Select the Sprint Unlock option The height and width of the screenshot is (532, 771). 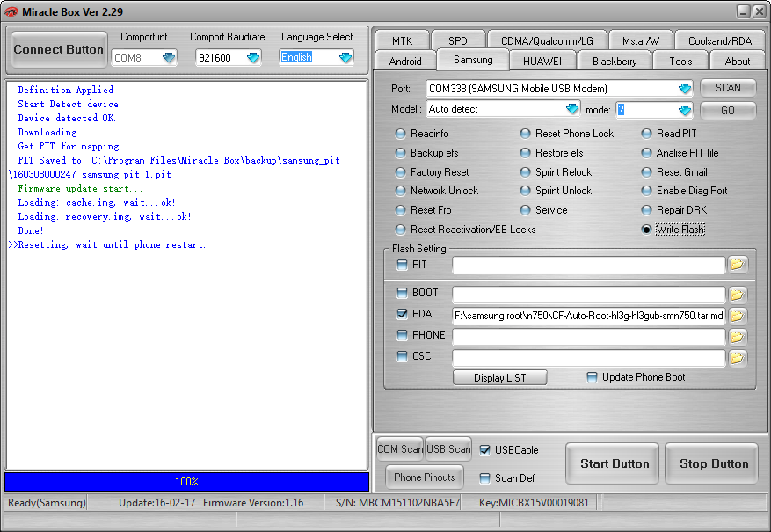[525, 191]
